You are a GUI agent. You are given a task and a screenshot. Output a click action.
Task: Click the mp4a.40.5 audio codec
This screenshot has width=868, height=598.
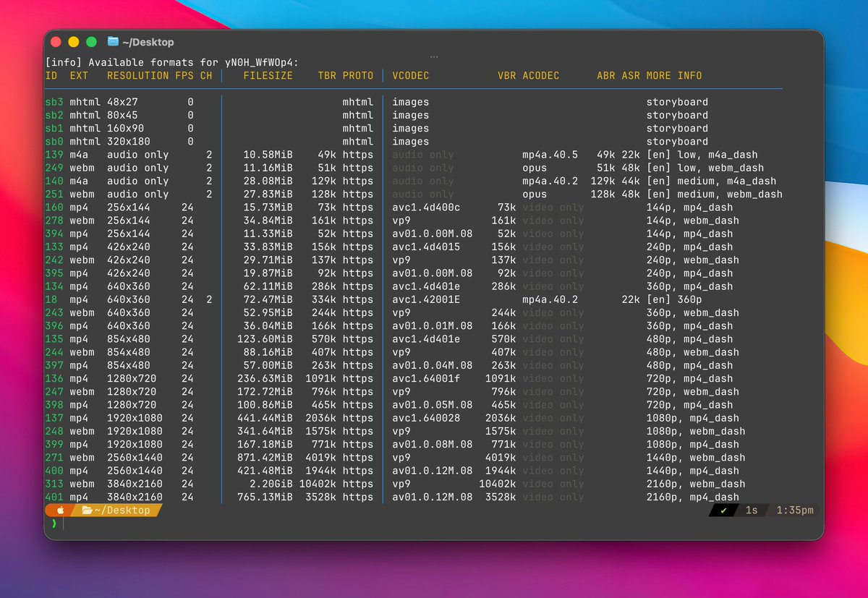coord(550,155)
